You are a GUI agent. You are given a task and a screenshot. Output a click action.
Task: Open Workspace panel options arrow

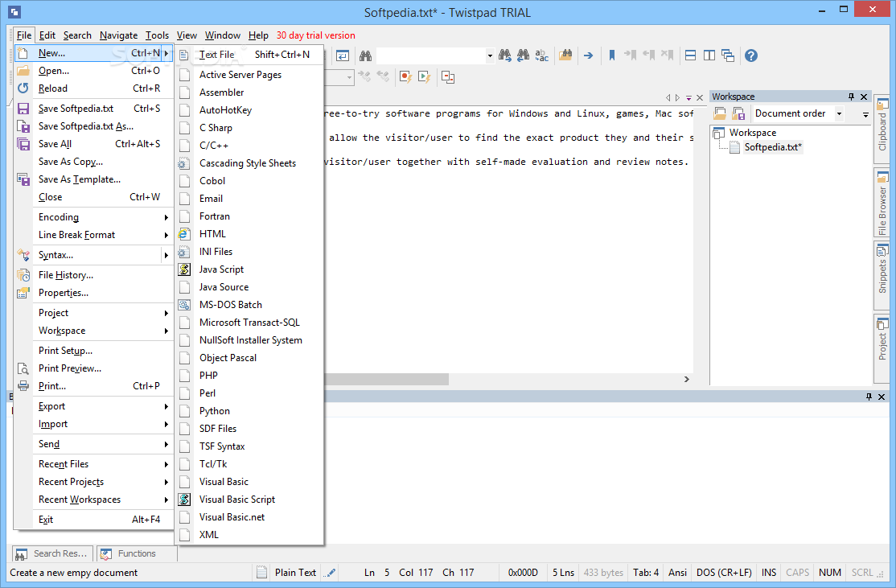865,114
